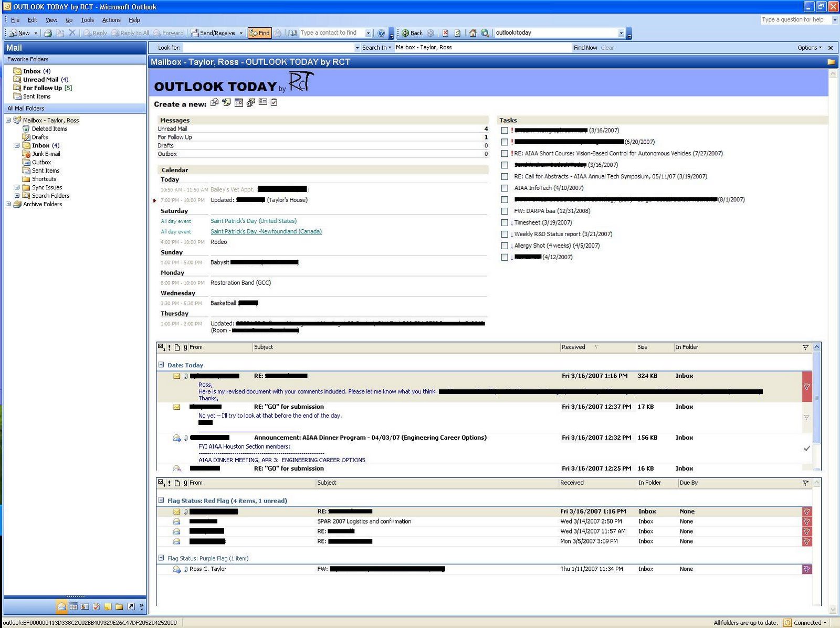
Task: Check the AIAA InfoTech task checkbox
Action: tap(505, 188)
